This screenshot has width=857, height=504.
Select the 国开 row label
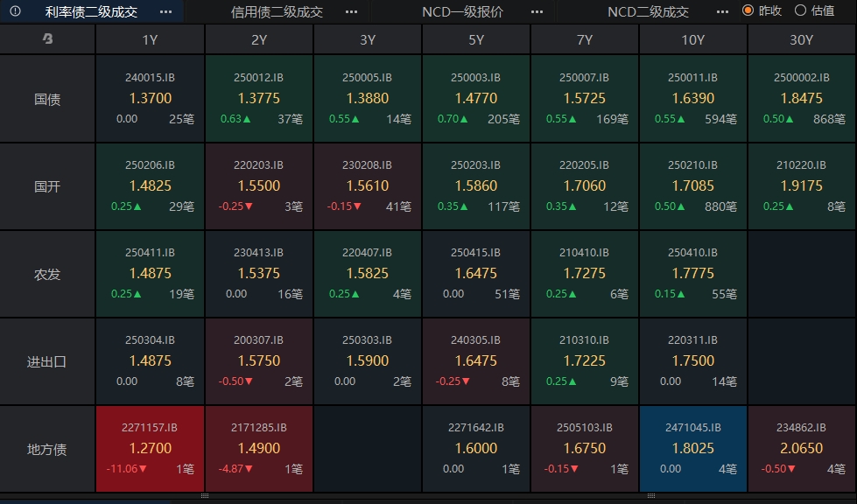pyautogui.click(x=47, y=186)
